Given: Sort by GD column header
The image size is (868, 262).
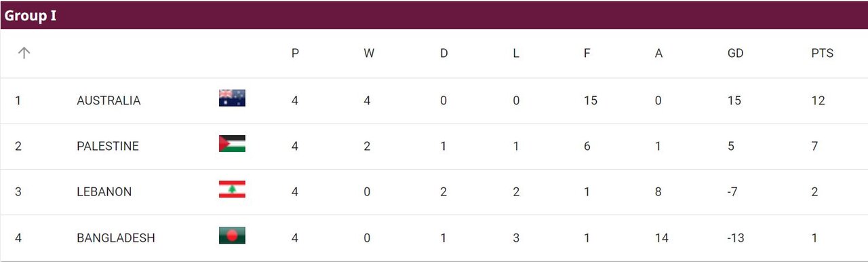Looking at the screenshot, I should [x=735, y=53].
